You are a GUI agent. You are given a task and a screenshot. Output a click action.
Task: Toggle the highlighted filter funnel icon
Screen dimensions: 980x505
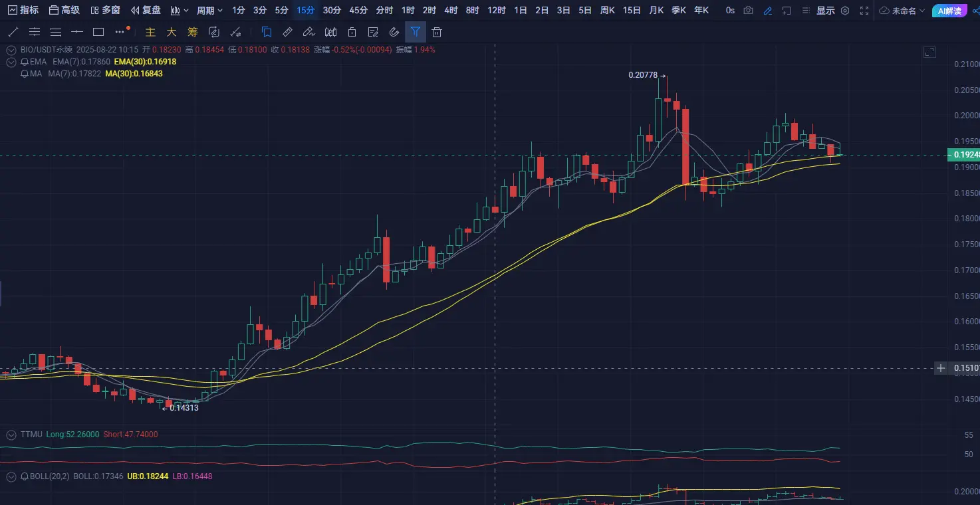click(x=416, y=31)
